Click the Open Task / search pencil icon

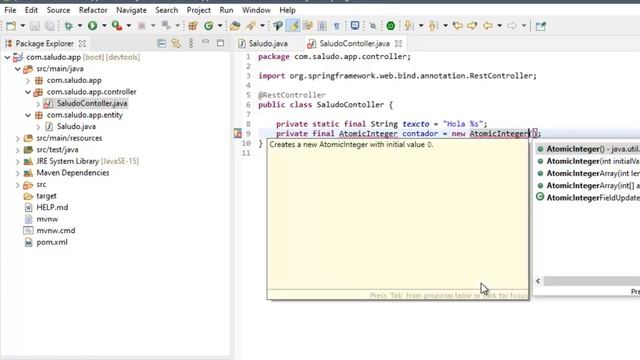click(251, 26)
